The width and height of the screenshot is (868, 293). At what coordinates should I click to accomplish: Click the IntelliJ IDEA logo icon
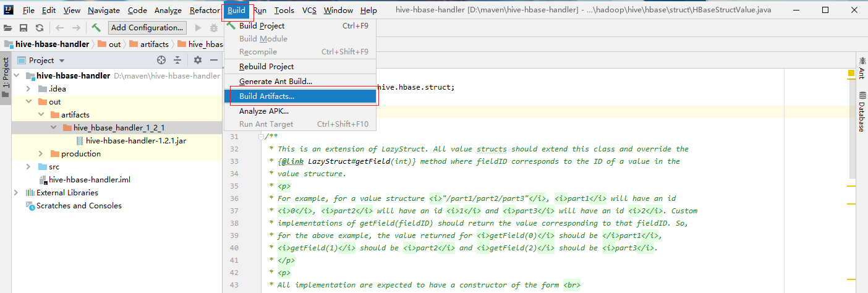click(x=9, y=11)
